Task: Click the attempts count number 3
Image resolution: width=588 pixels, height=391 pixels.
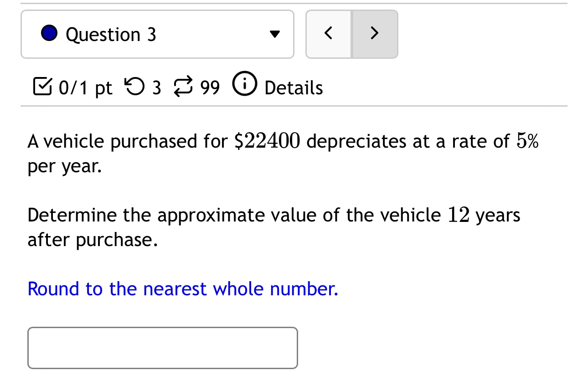Action: click(156, 87)
